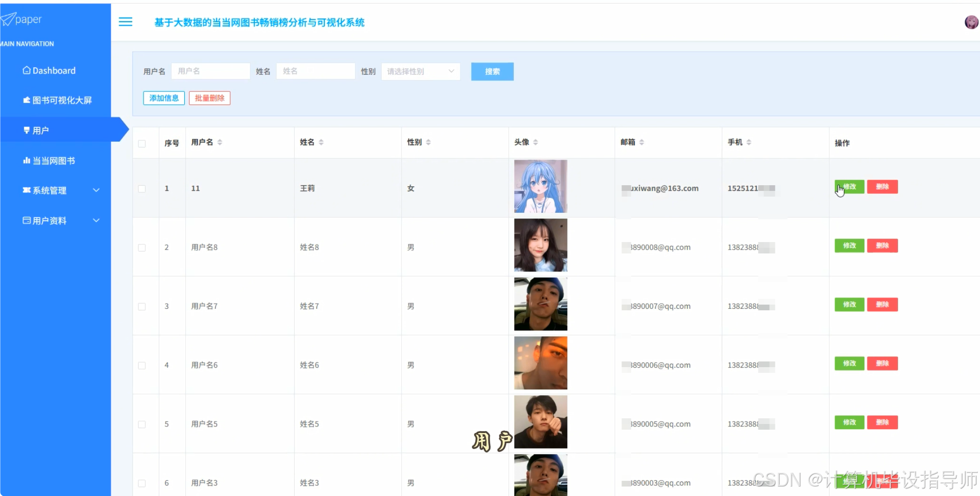Click the sort arrows on 用户名 column
980x496 pixels.
pyautogui.click(x=220, y=142)
